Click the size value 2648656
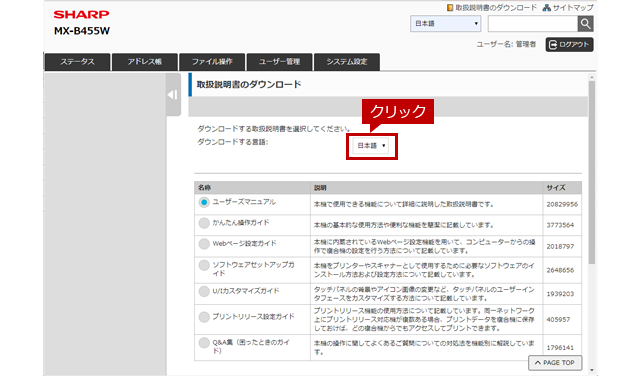640x376 pixels. (x=560, y=270)
